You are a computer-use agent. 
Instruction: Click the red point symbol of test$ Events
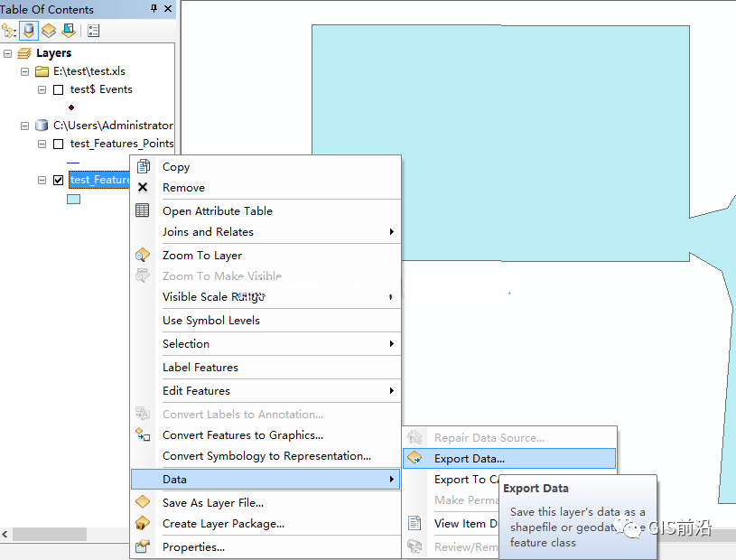(71, 107)
